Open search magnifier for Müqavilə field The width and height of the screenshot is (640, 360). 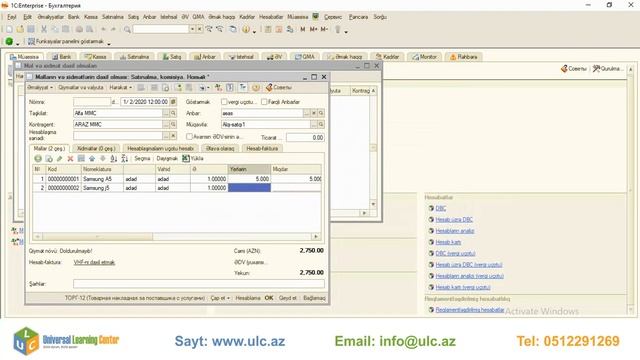321,124
